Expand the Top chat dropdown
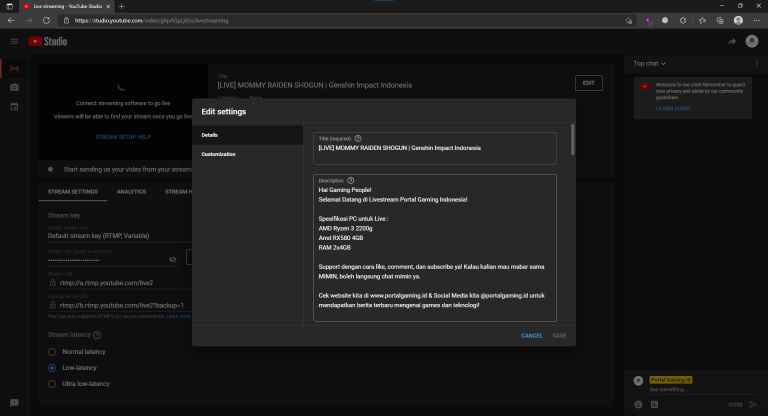 pos(650,63)
